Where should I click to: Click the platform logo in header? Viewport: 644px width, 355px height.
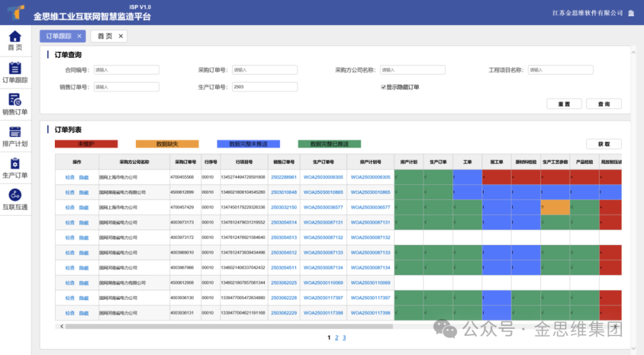click(16, 13)
